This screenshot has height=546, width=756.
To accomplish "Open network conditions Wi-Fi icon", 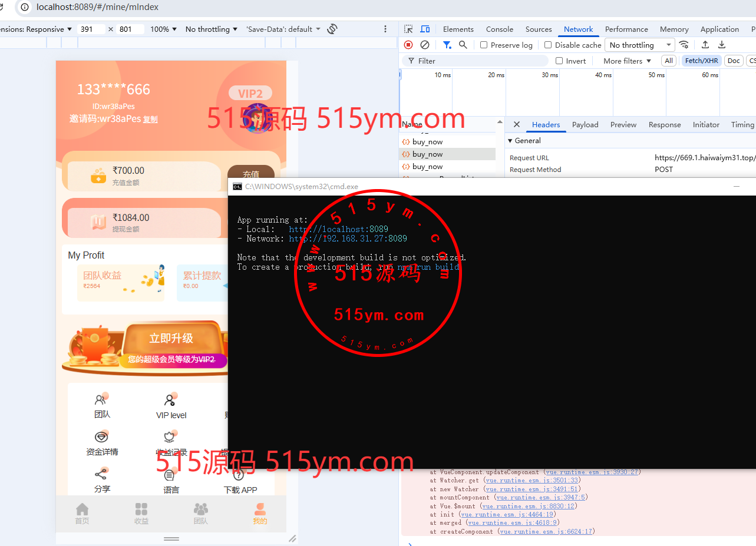I will [x=684, y=45].
